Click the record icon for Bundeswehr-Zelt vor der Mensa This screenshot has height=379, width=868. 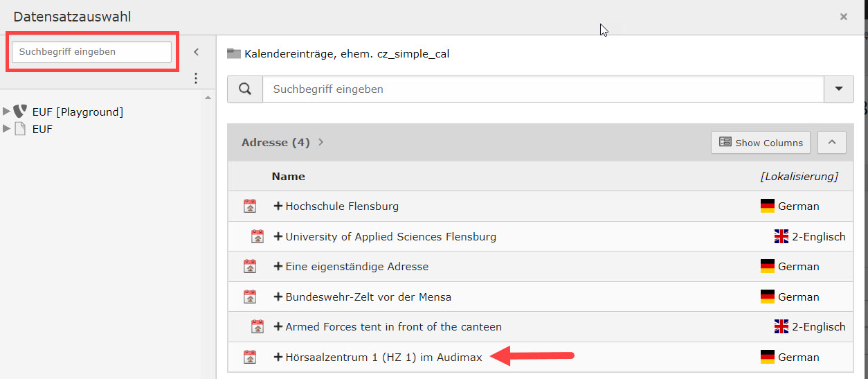250,297
